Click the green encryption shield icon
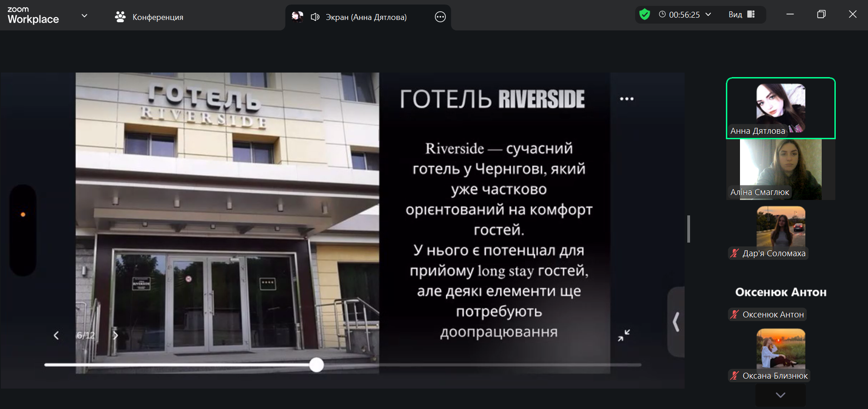This screenshot has height=409, width=868. pos(644,15)
